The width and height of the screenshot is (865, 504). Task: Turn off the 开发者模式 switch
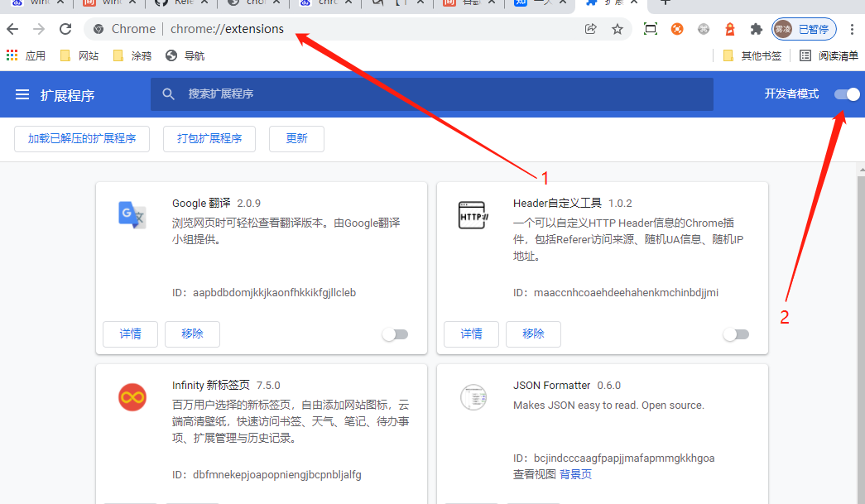click(x=847, y=94)
